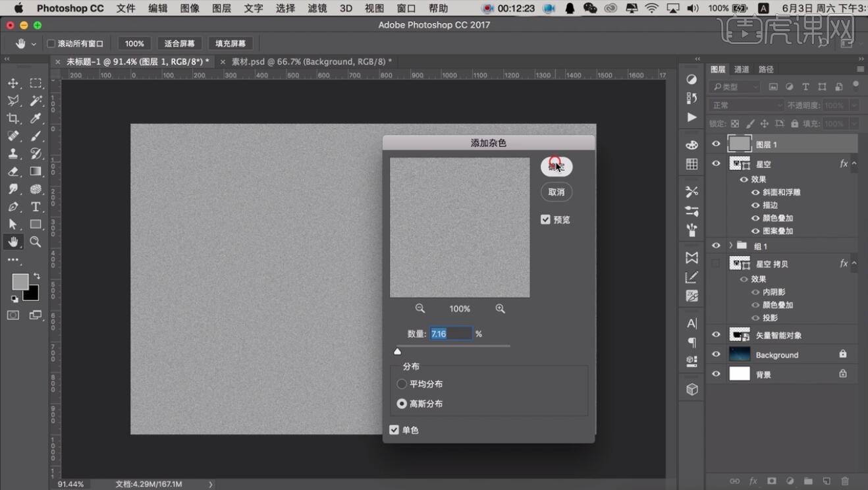Image resolution: width=868 pixels, height=490 pixels.
Task: Click the Add Noise preview thumbnail
Action: click(x=460, y=227)
